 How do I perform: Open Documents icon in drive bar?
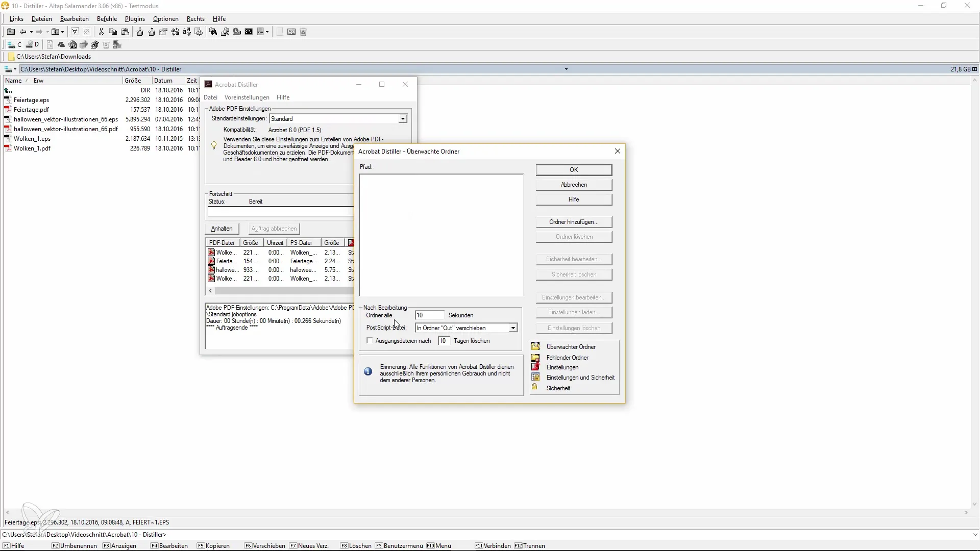pyautogui.click(x=50, y=45)
